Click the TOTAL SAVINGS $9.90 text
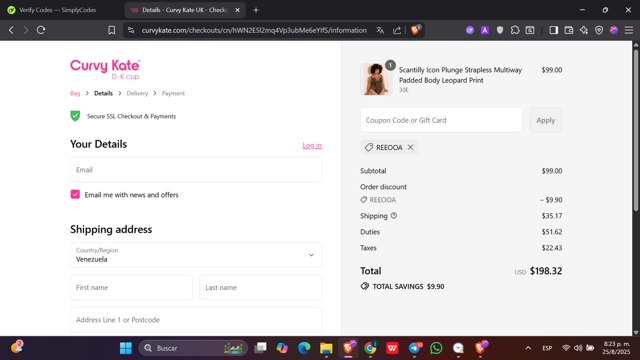 [408, 287]
